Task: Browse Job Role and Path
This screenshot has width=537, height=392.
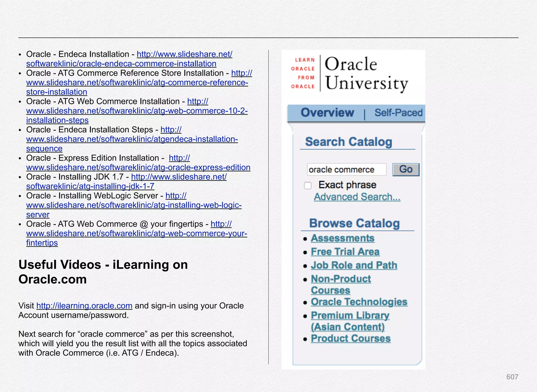Action: (354, 265)
